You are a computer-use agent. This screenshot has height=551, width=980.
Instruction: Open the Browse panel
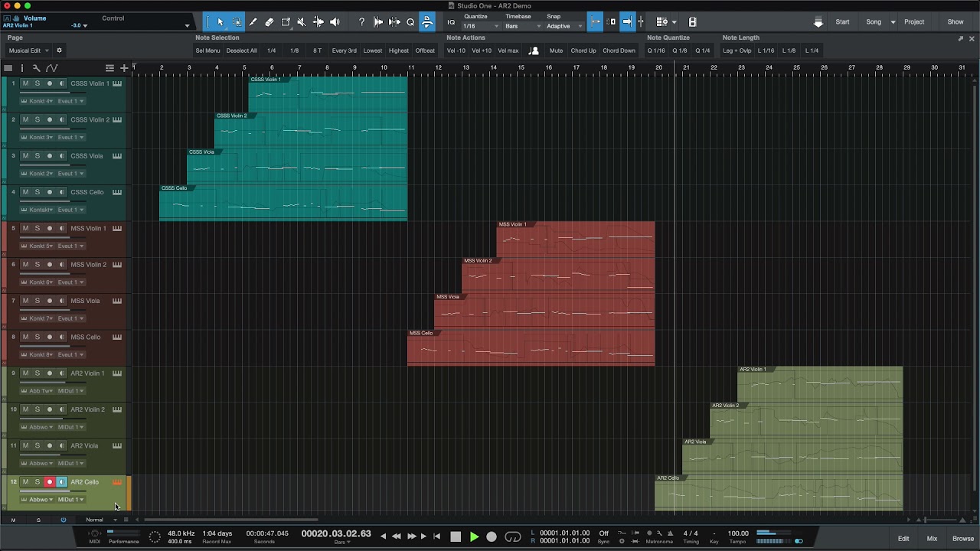(963, 539)
